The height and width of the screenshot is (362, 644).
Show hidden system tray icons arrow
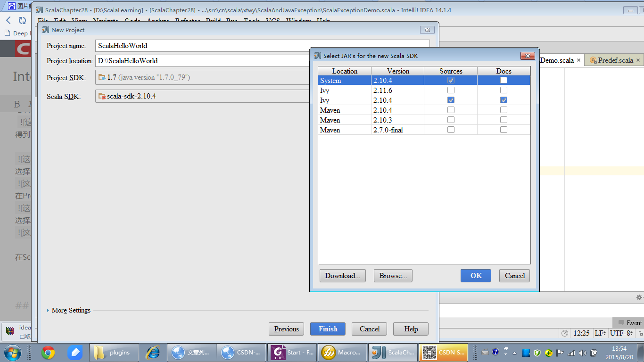515,353
